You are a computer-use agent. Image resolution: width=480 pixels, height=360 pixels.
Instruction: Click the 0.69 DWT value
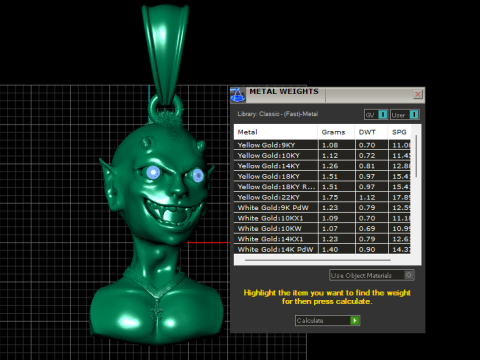click(x=367, y=228)
